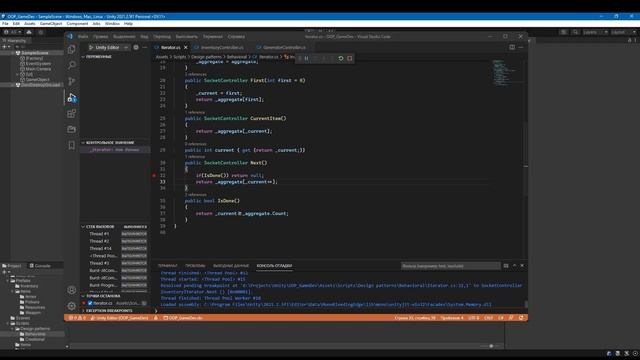
Task: Switch to the Output panel tab
Action: [x=231, y=266]
